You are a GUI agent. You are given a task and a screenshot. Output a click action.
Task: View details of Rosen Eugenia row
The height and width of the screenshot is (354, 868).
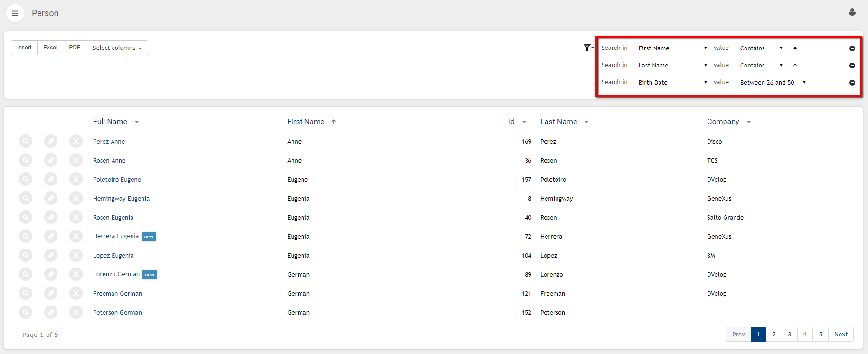tap(26, 217)
